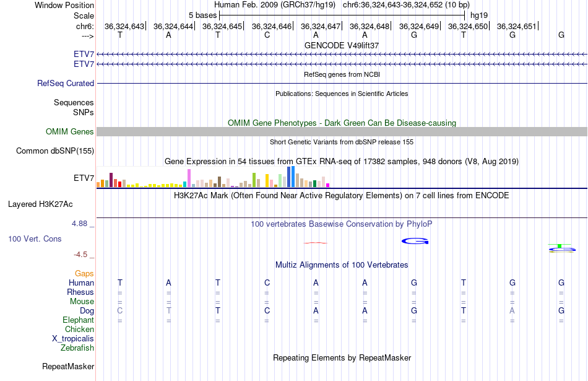The height and width of the screenshot is (381, 588).
Task: Select position label 36,324,651
Action: [x=516, y=26]
